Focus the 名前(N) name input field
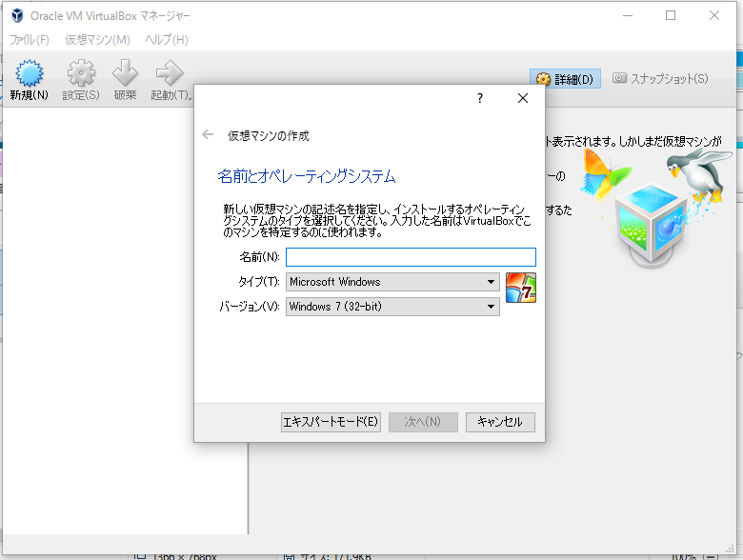The width and height of the screenshot is (743, 560). pyautogui.click(x=411, y=257)
